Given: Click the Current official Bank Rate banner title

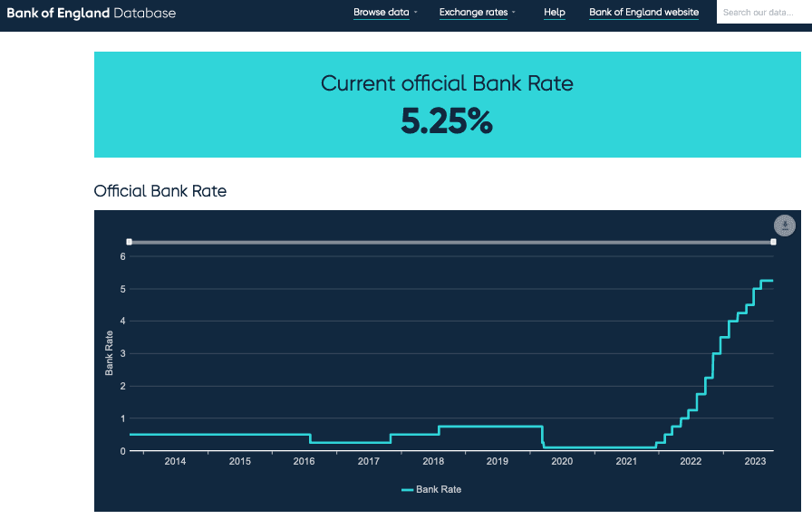Looking at the screenshot, I should [x=447, y=84].
